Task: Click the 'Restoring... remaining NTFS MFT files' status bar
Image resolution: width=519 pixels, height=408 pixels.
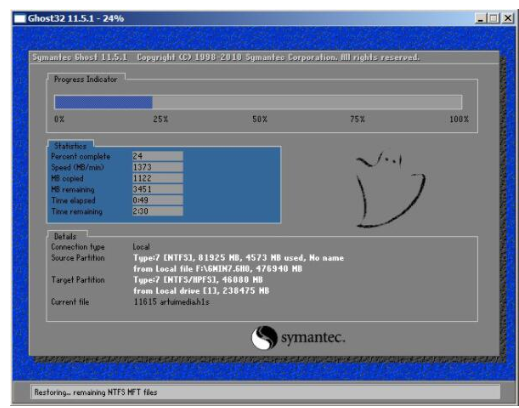Action: point(265,392)
